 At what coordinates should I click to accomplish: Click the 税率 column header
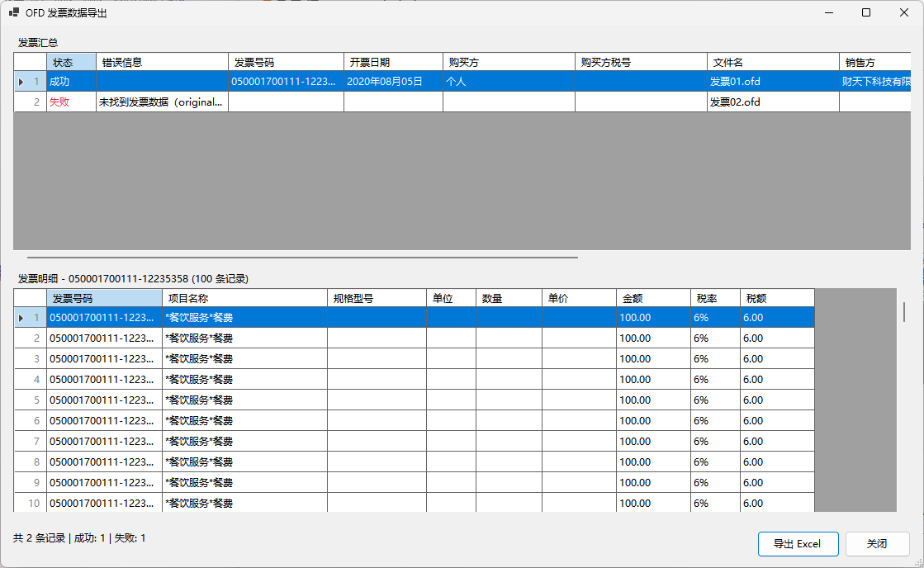pos(715,298)
